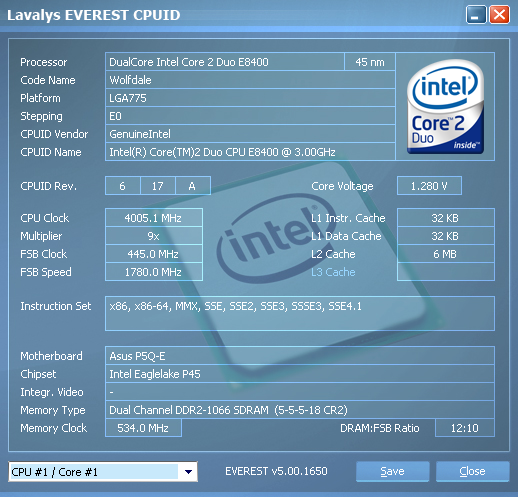This screenshot has width=518, height=497.
Task: Click the CPUID Vendor label
Action: tap(54, 134)
